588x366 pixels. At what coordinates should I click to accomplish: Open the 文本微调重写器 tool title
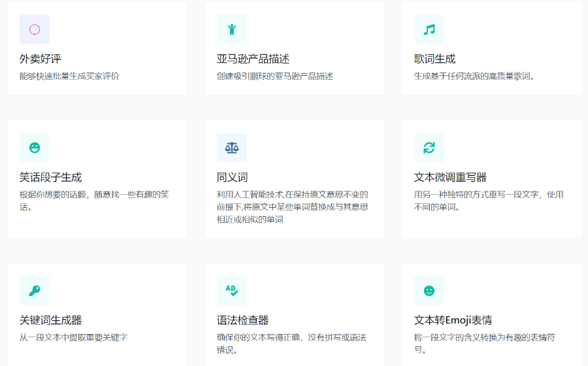point(450,177)
